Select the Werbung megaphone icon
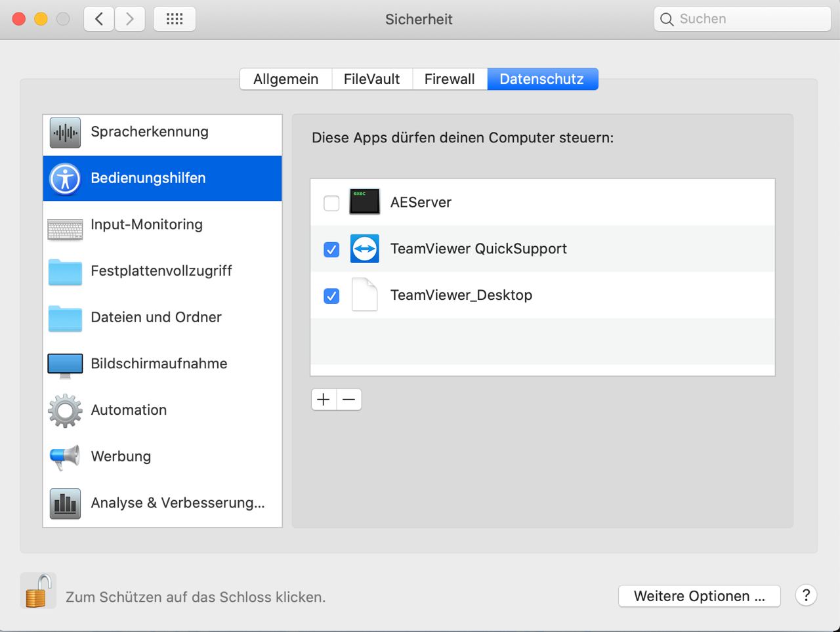This screenshot has height=632, width=840. coord(65,457)
